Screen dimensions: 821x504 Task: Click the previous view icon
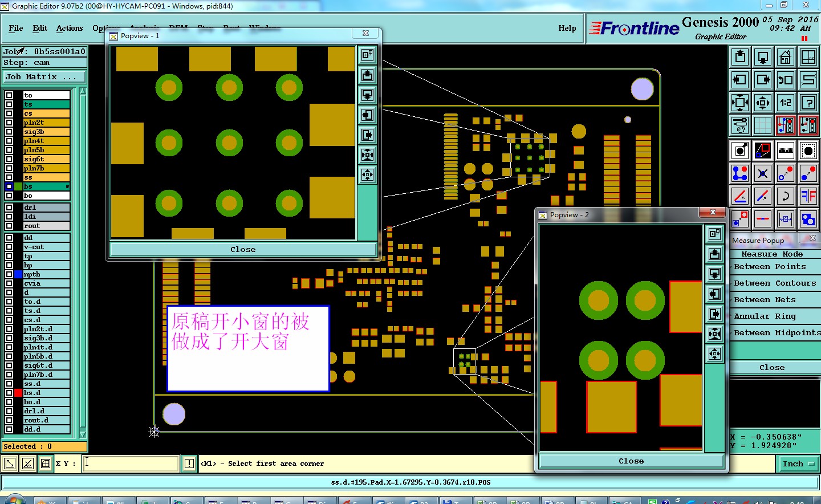click(786, 80)
